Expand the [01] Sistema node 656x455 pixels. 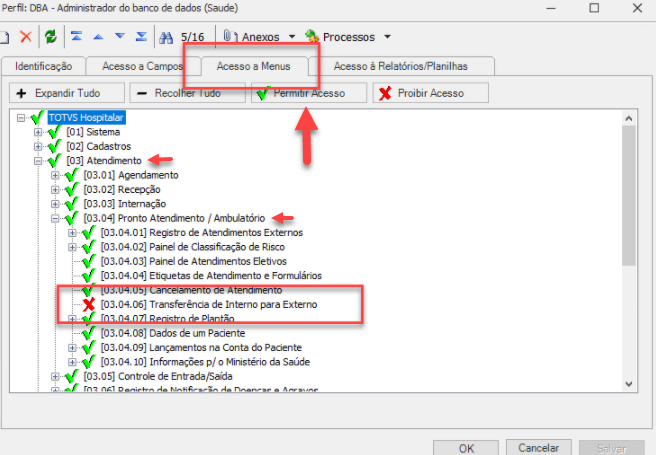pyautogui.click(x=38, y=132)
